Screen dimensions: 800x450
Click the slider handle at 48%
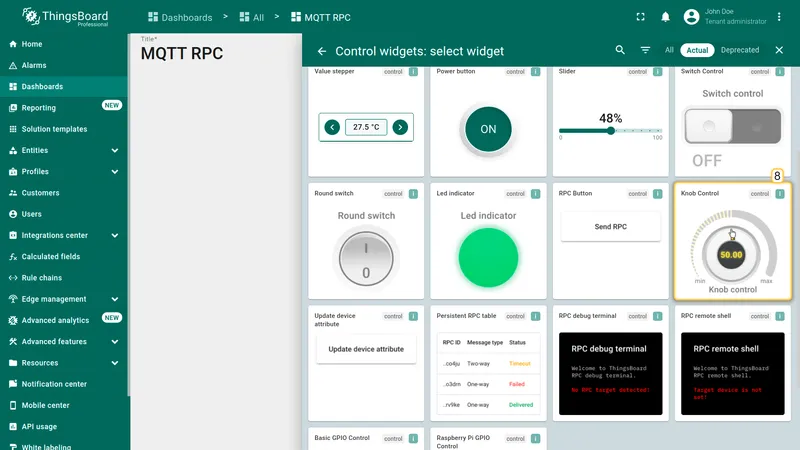(611, 131)
